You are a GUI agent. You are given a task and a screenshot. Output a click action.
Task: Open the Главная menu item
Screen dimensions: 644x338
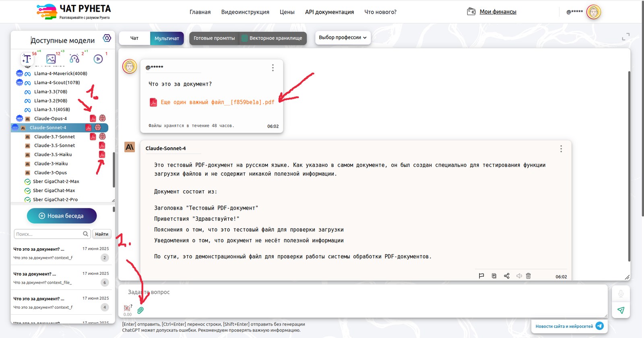(200, 12)
